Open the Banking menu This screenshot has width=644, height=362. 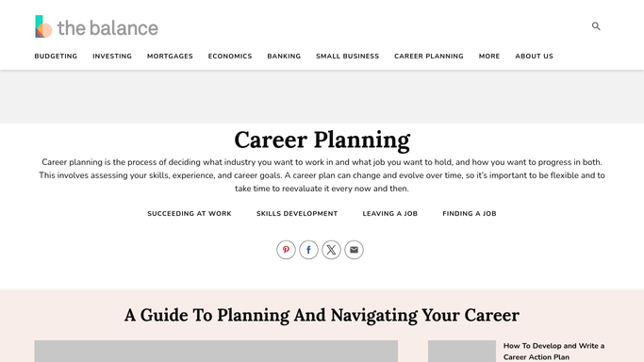(x=284, y=57)
